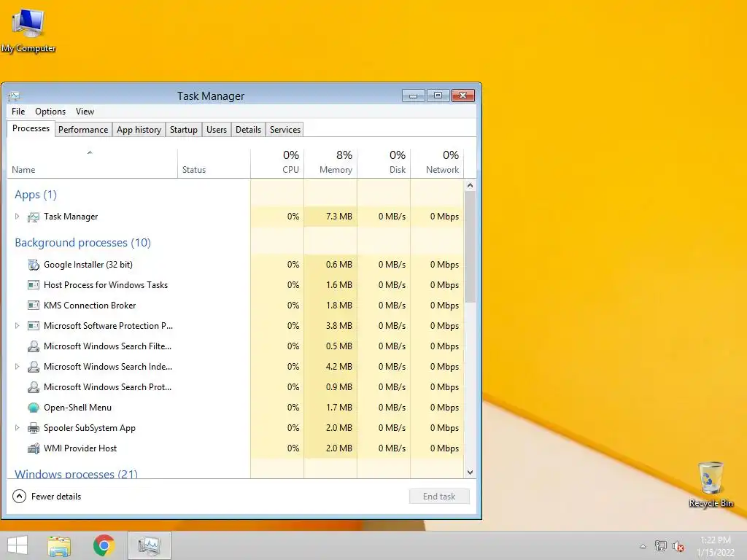Image resolution: width=747 pixels, height=560 pixels.
Task: Click the Task Manager title bar icon
Action: tap(14, 96)
